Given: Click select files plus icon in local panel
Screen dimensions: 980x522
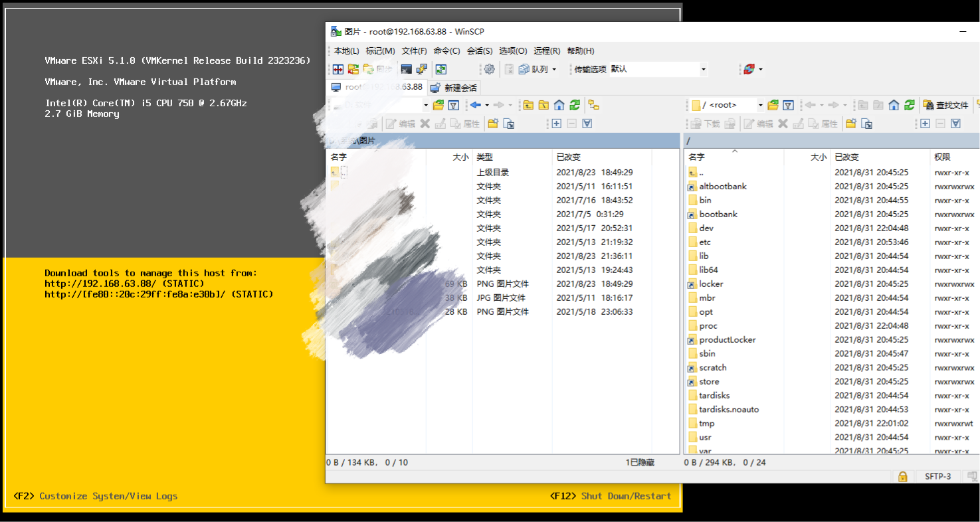Looking at the screenshot, I should coord(557,124).
